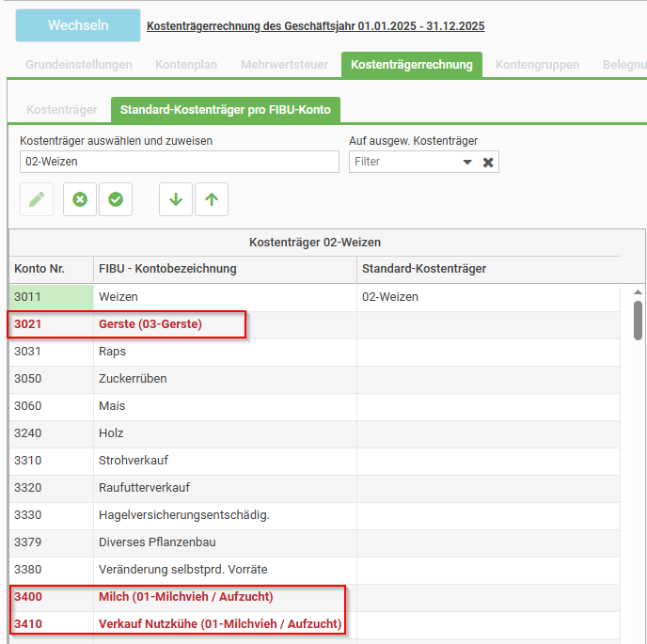Clear the filter with the X icon
Viewport: 647px width, 644px height.
(x=488, y=162)
